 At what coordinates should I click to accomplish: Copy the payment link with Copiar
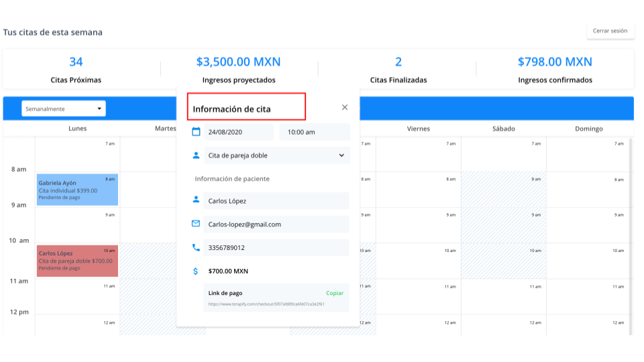tap(335, 293)
